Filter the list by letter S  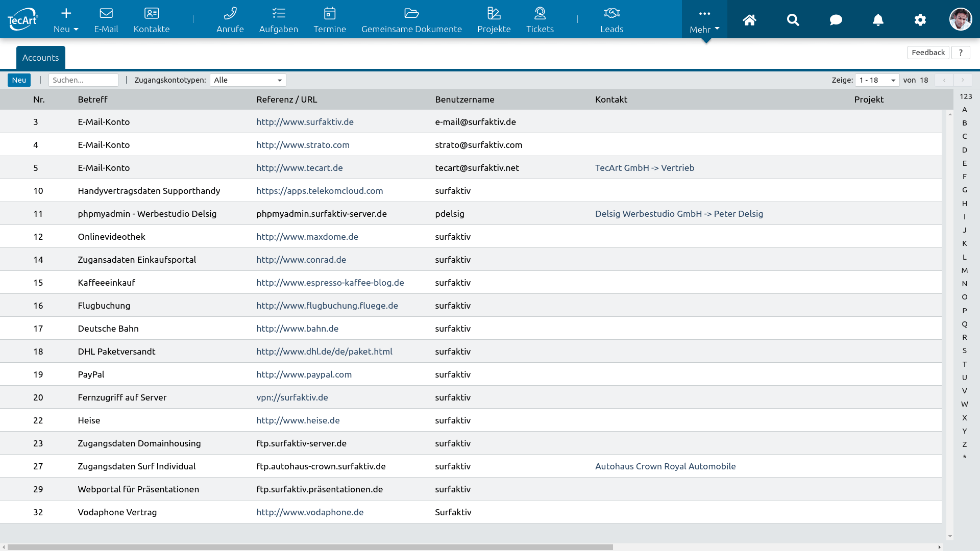(x=964, y=350)
